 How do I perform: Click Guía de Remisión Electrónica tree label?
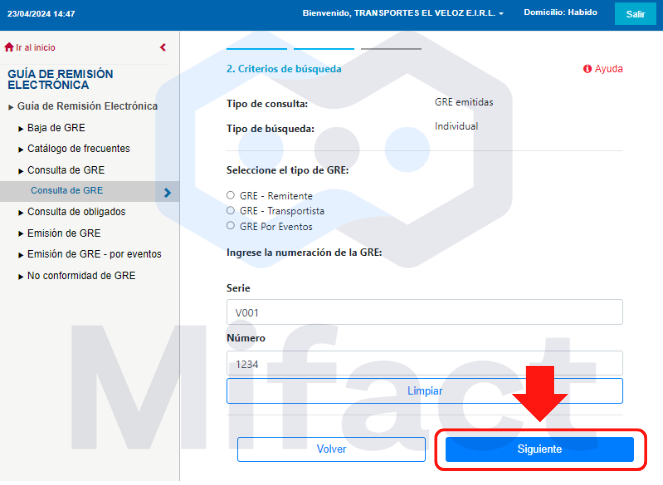tap(87, 106)
